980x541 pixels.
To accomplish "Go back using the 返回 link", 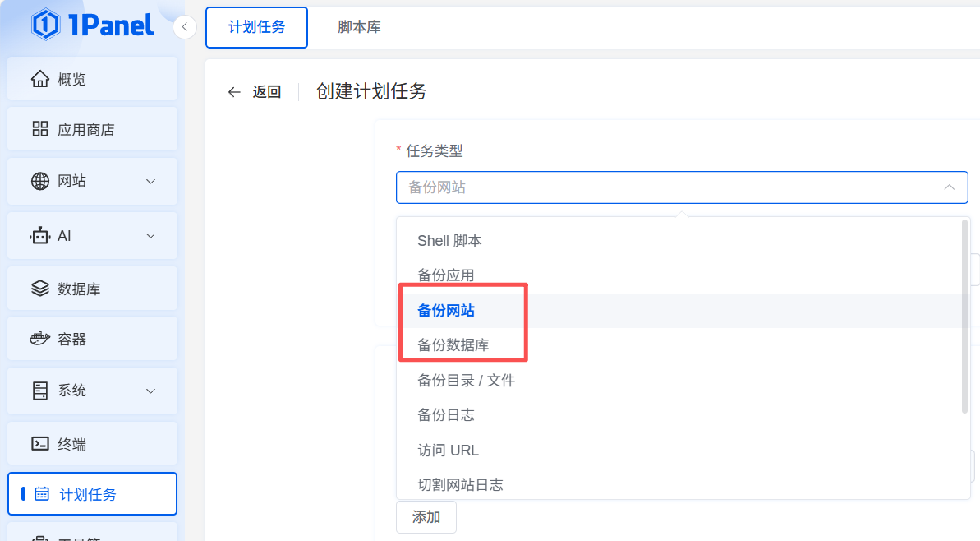I will point(255,92).
